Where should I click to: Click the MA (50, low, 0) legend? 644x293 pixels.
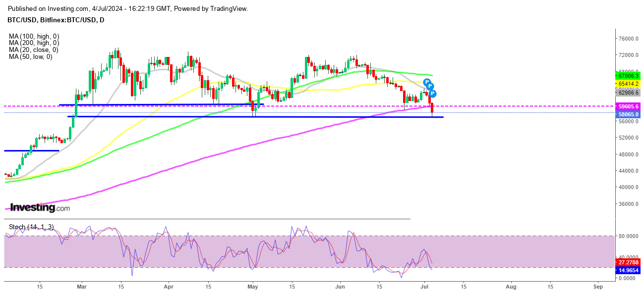click(31, 57)
